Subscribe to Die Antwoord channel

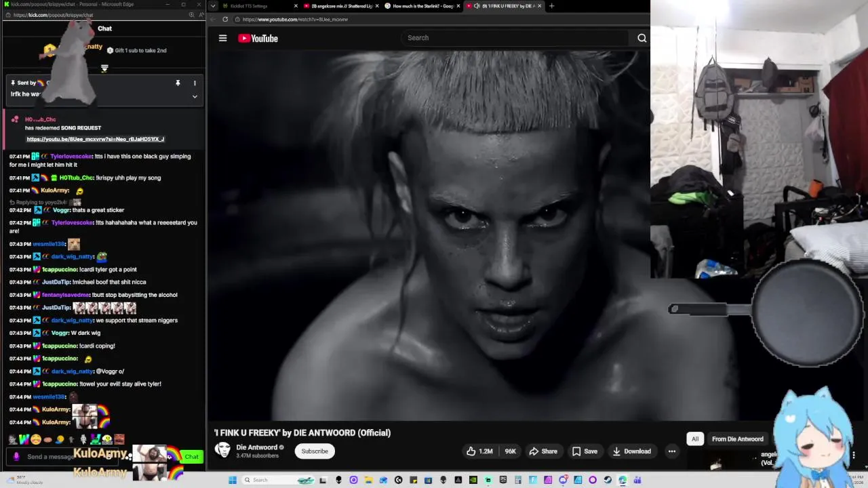[x=315, y=451]
